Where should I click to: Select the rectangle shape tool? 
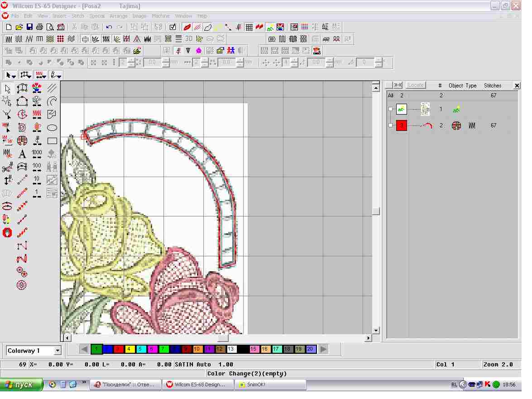52,141
